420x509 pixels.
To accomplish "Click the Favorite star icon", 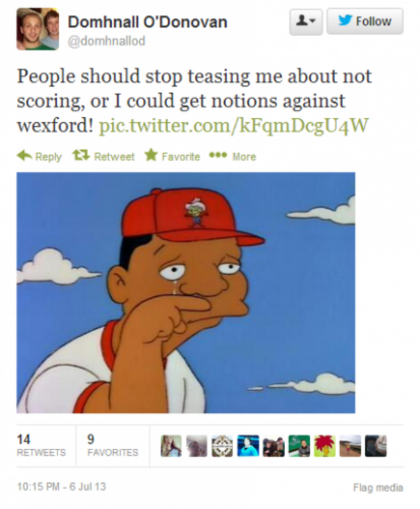I will coord(151,155).
